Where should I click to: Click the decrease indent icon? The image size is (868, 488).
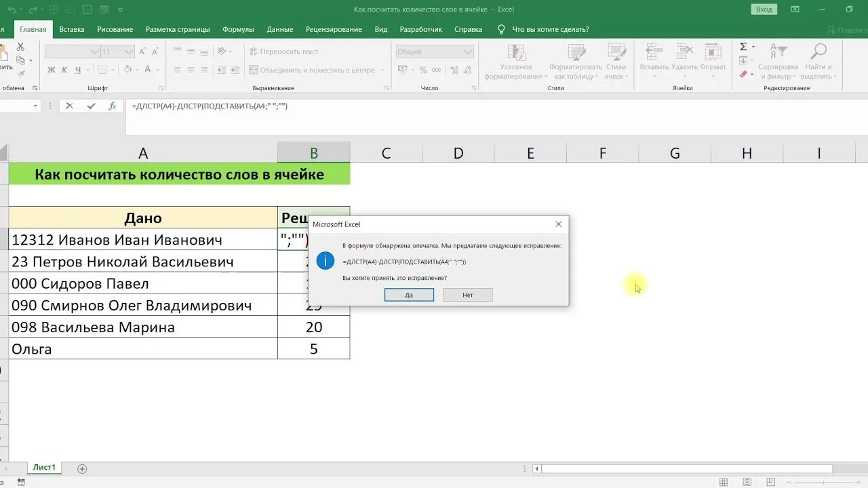(221, 70)
